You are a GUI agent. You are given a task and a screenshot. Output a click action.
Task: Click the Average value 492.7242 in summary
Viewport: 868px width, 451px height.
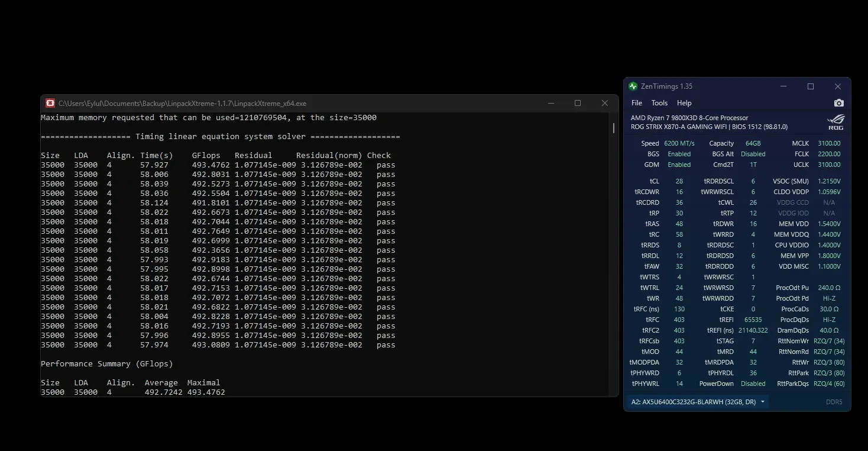[x=164, y=392]
